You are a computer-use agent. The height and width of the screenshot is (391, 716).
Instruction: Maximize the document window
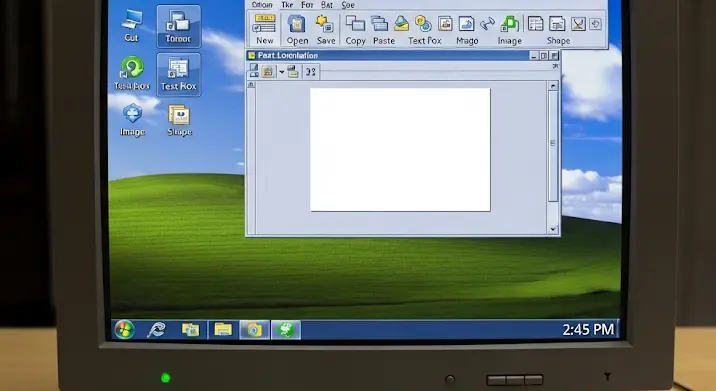543,56
